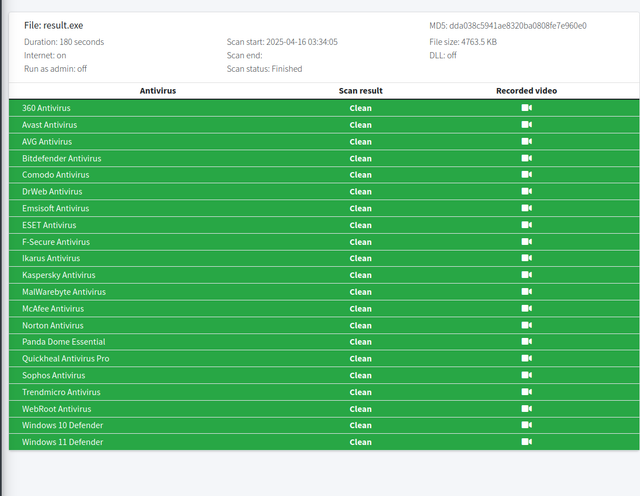Click the Antivirus column header

tap(158, 91)
